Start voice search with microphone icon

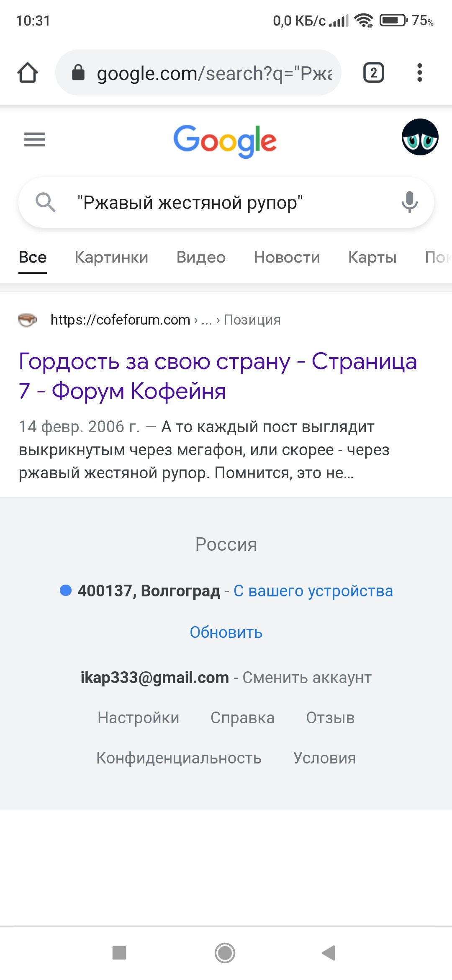[409, 203]
